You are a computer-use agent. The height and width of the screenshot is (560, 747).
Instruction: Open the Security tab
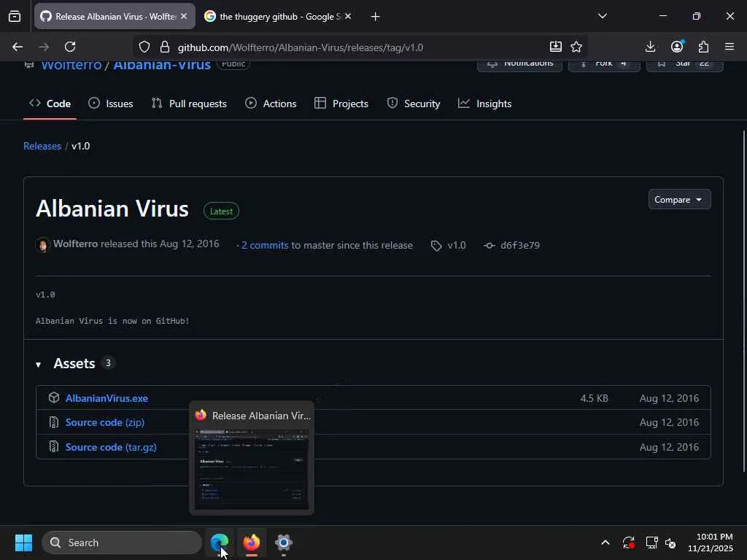[x=414, y=104]
